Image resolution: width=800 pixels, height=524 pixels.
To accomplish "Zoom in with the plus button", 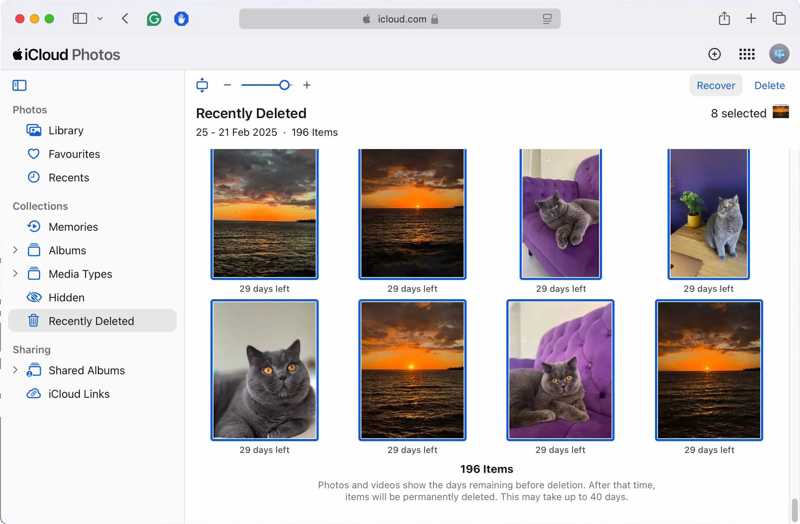I will pyautogui.click(x=307, y=85).
